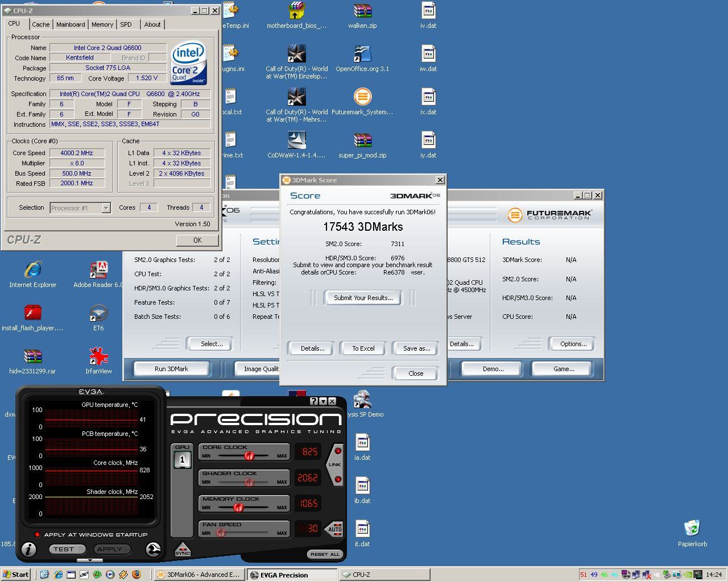Switch to SPD tab in CPU-Z
This screenshot has height=582, width=728.
126,24
